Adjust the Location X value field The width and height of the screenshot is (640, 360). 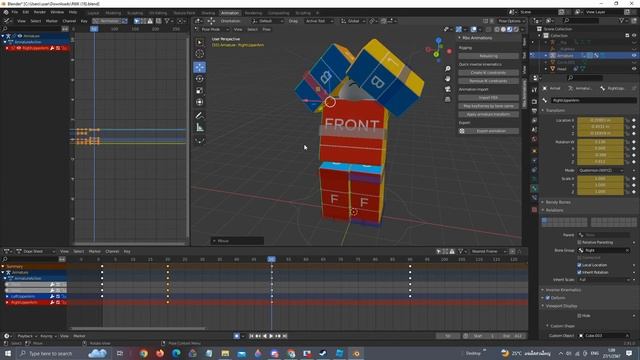click(x=600, y=120)
